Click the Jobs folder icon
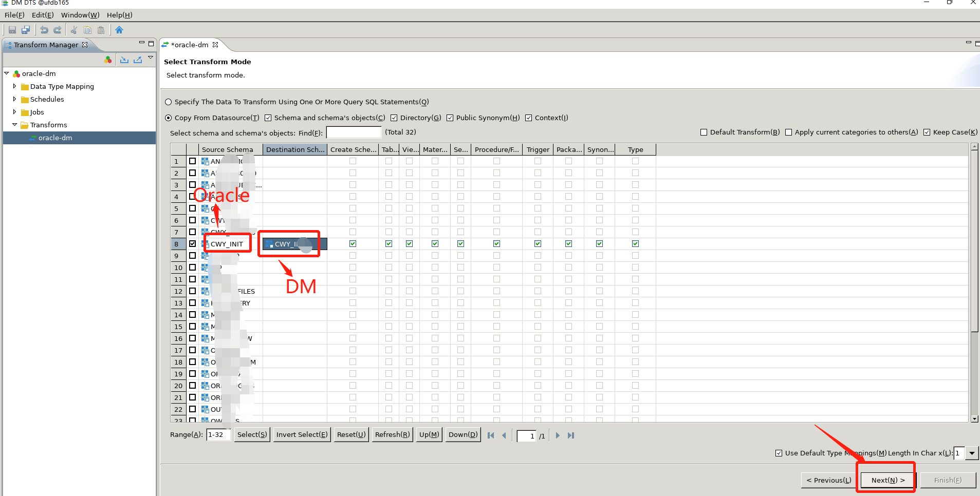980x496 pixels. (25, 112)
